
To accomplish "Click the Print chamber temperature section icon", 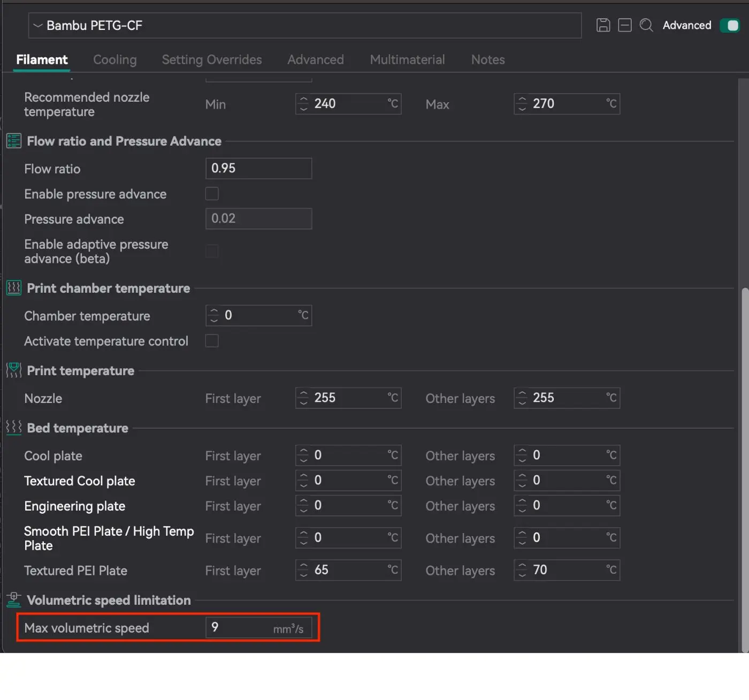I will click(13, 288).
